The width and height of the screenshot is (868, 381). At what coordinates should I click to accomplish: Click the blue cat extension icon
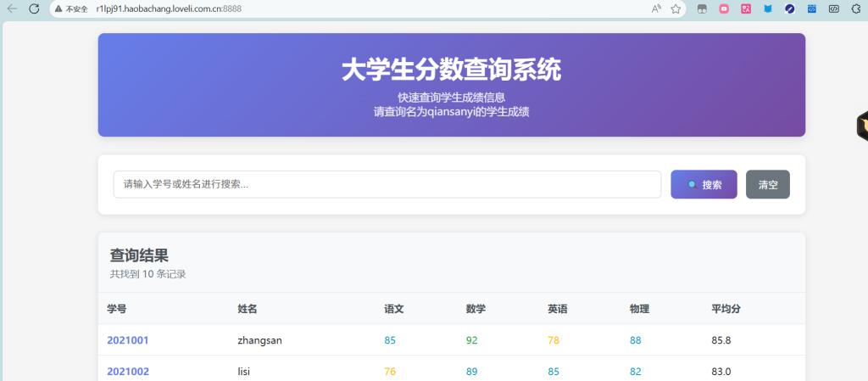pyautogui.click(x=768, y=8)
